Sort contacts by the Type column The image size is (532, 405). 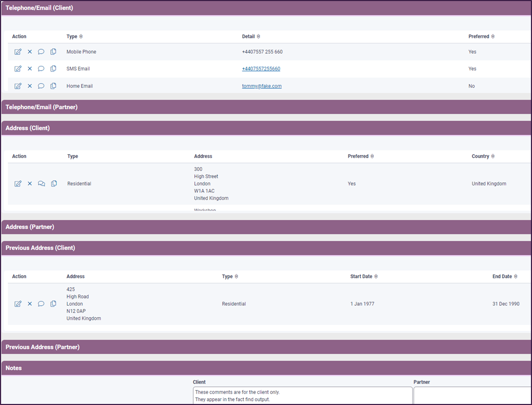80,36
